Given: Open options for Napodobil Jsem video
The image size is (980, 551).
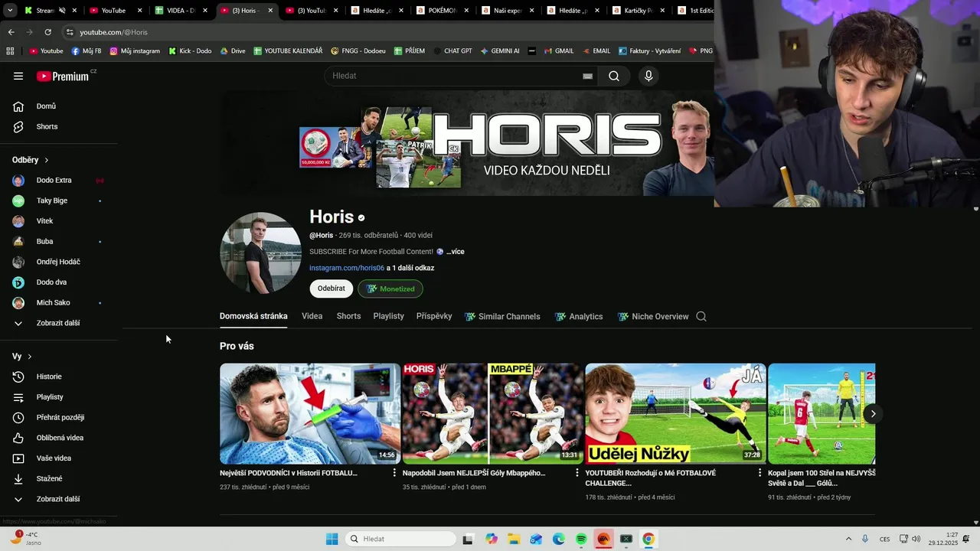Looking at the screenshot, I should pyautogui.click(x=577, y=473).
